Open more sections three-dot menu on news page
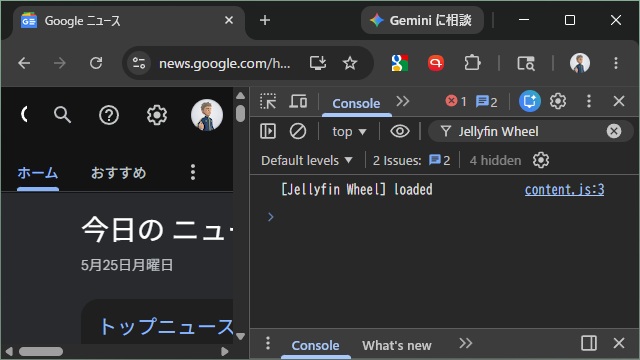Viewport: 640px width, 360px height. coord(193,172)
